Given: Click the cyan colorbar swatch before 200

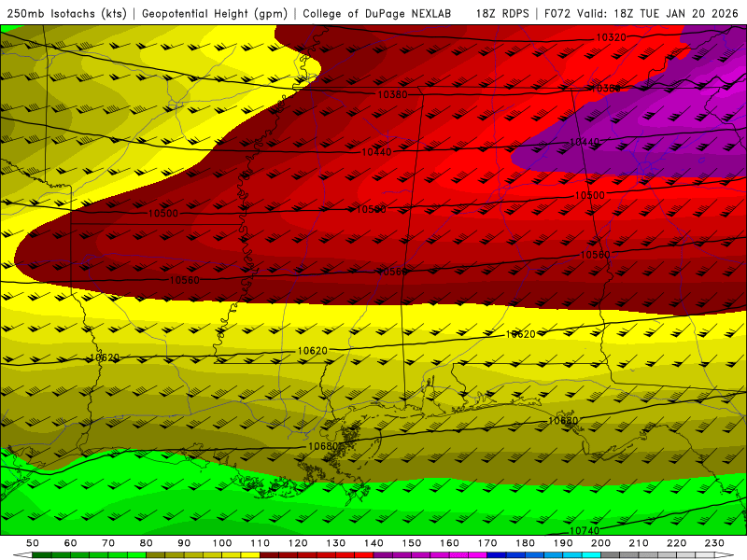Looking at the screenshot, I should [591, 555].
